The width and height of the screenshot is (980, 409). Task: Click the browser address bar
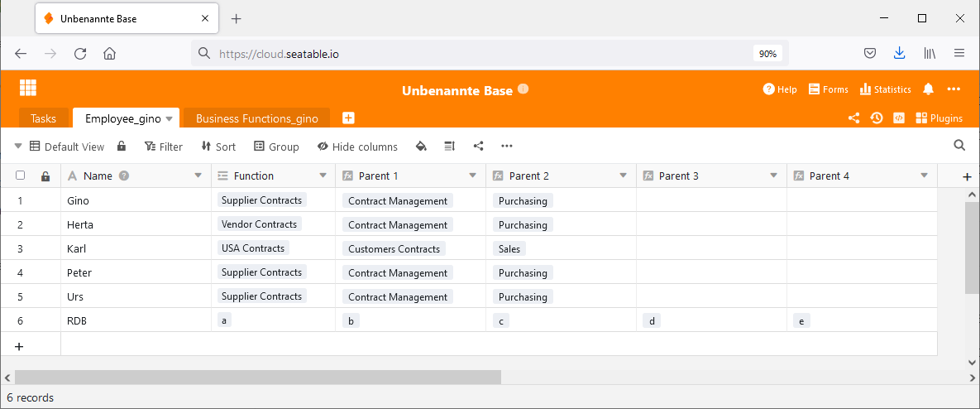point(480,54)
